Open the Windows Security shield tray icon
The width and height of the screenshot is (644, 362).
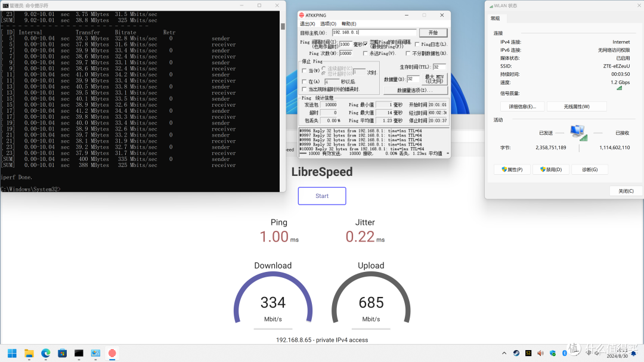point(552,353)
